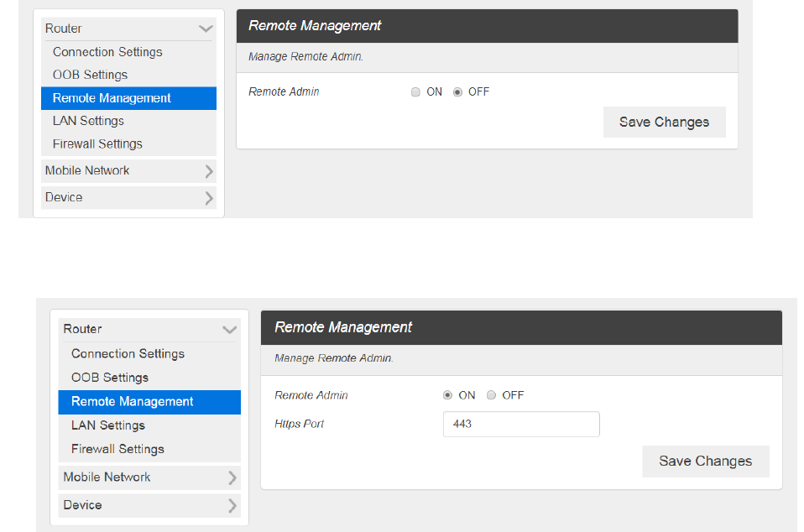
Task: Click the already-selected Remote Admin ON radio
Action: tap(447, 395)
